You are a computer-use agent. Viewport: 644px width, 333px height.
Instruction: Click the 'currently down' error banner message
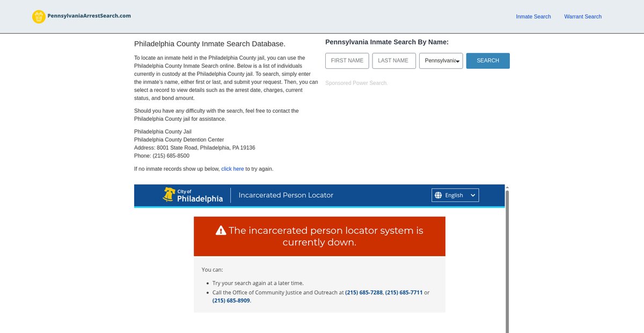tap(319, 236)
